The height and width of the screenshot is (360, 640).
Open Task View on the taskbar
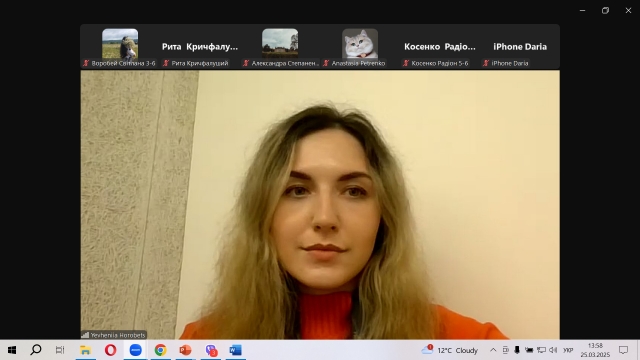click(x=60, y=350)
